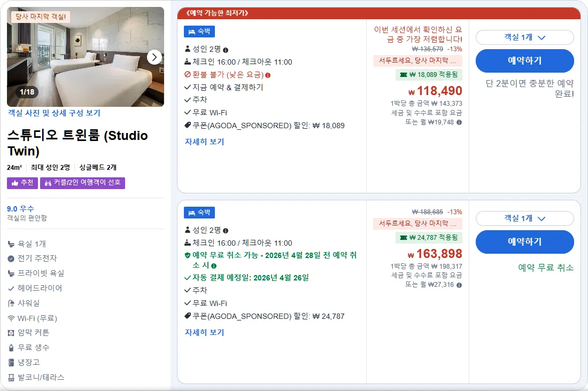The image size is (588, 391).
Task: Click the no-refund circle icon before 환불 불가
Action: coord(188,75)
